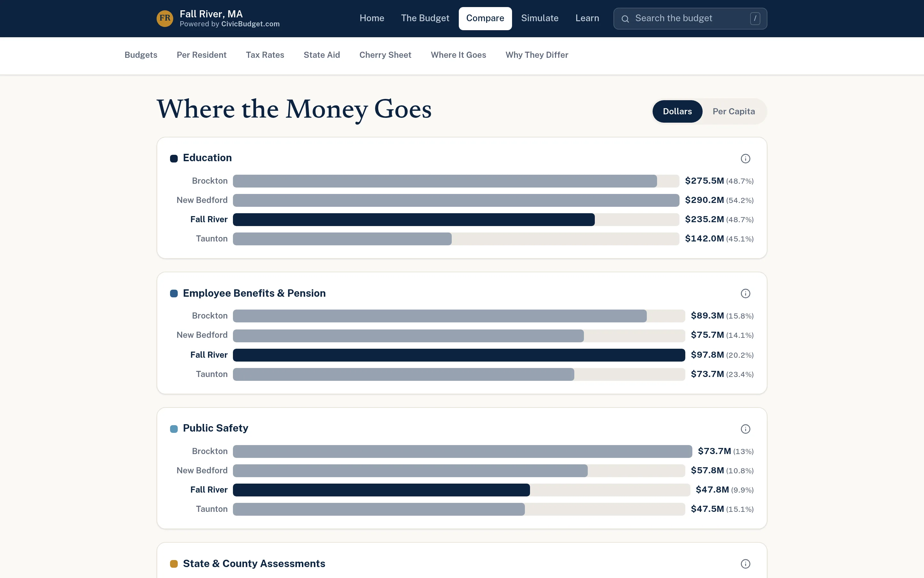Go to Home in top navigation
The width and height of the screenshot is (924, 578).
click(x=372, y=18)
